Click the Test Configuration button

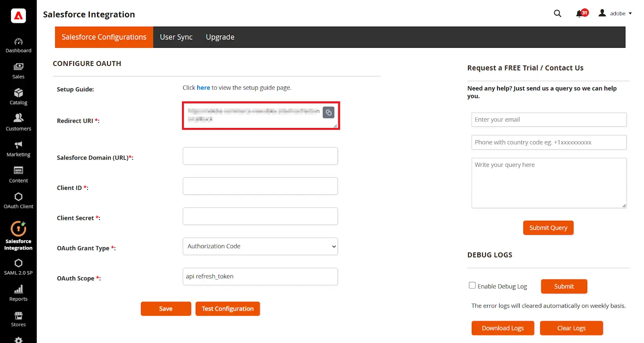(x=228, y=309)
